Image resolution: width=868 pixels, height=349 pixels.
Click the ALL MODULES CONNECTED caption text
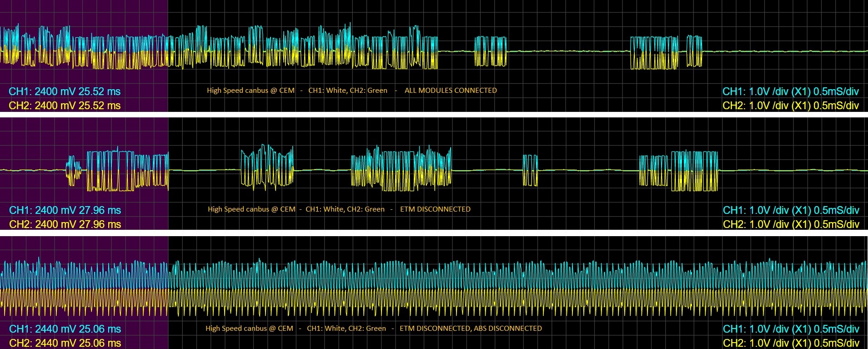pyautogui.click(x=450, y=91)
